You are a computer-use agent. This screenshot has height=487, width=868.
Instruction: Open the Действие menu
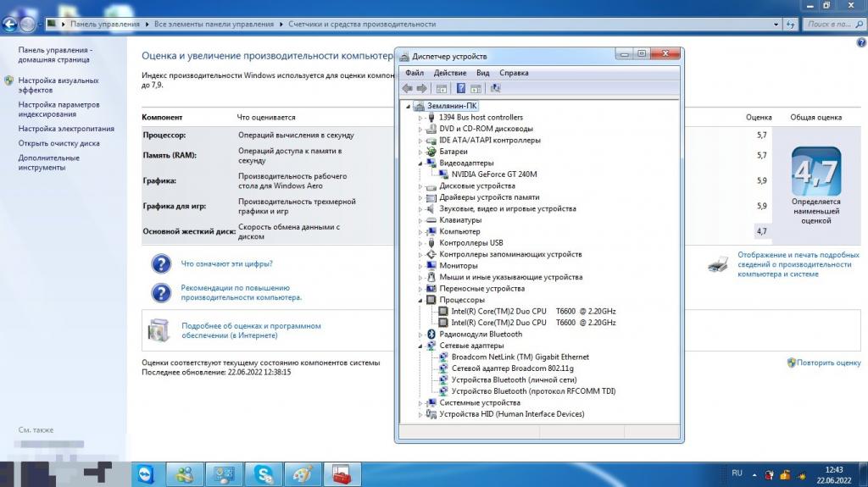point(449,73)
